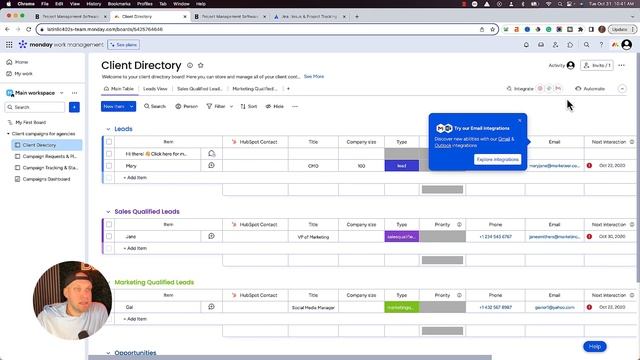Open Main workspace three-dot options

point(74,93)
